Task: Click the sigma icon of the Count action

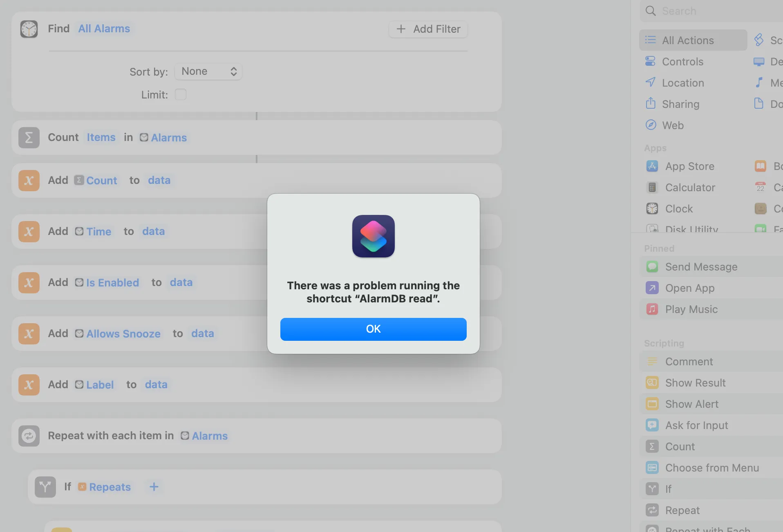Action: click(x=29, y=138)
